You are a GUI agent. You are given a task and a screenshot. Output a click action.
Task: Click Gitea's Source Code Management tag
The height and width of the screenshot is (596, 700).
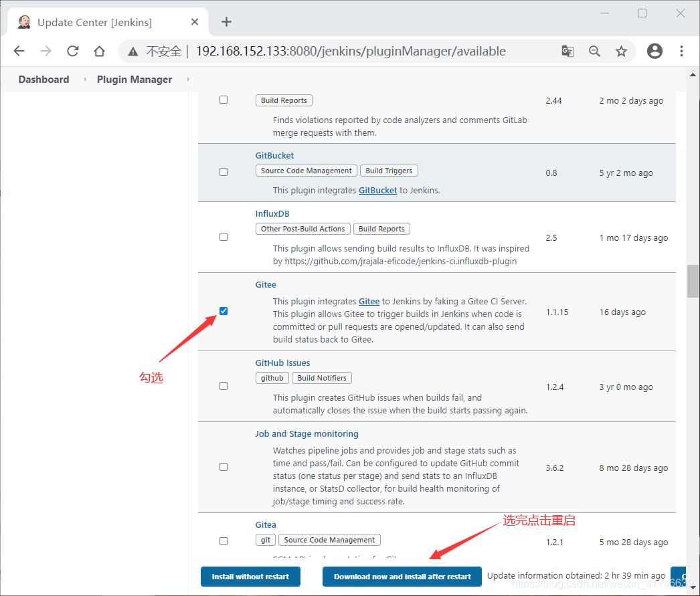(x=329, y=540)
